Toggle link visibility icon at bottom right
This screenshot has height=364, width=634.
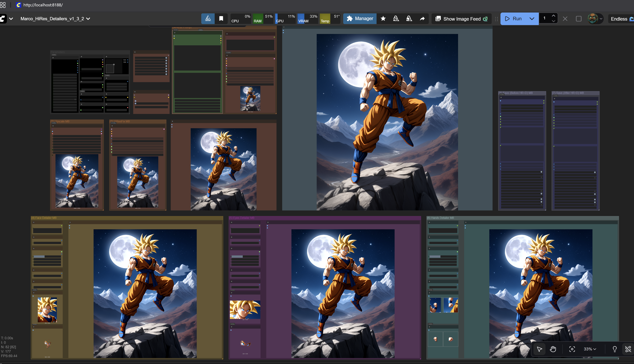click(628, 349)
